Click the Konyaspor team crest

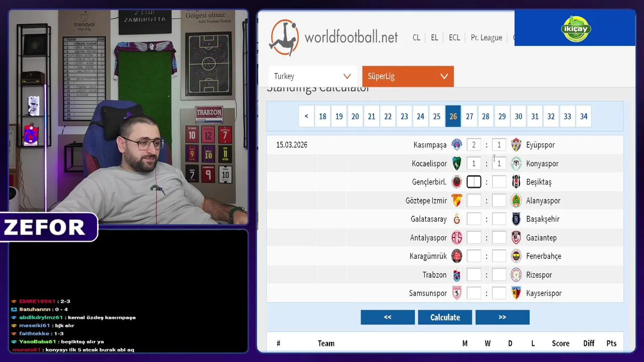point(516,163)
